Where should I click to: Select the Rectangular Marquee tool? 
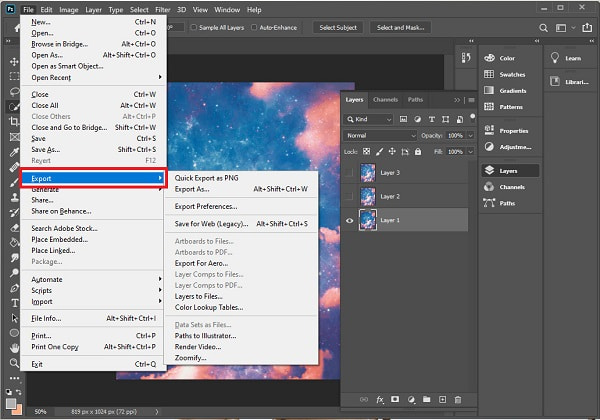(x=14, y=76)
